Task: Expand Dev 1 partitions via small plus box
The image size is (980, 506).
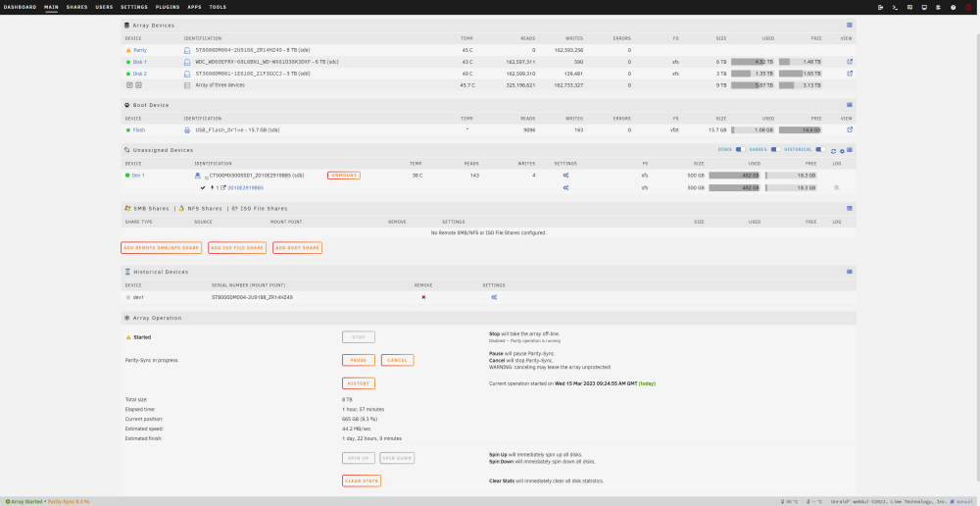Action: coord(206,177)
